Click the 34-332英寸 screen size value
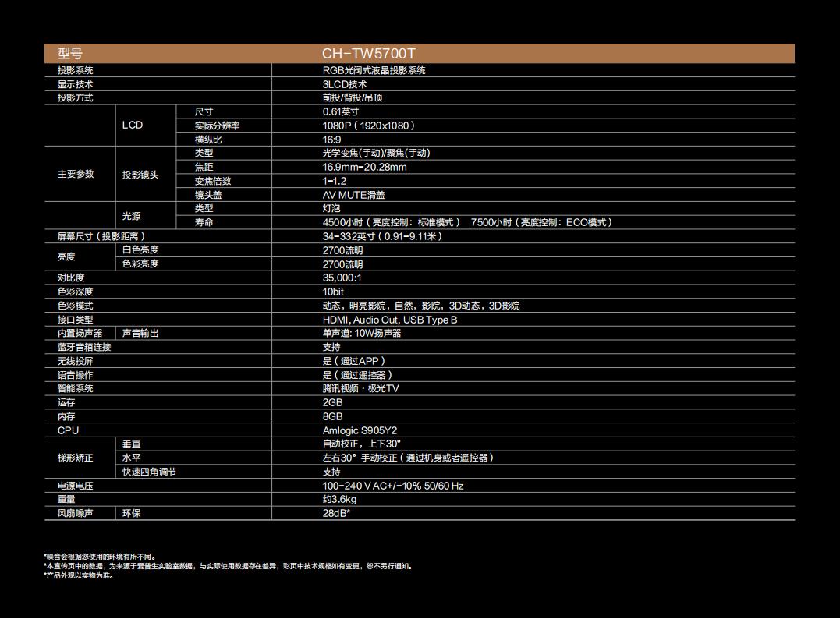Screen dimensions: 840x619 (382, 236)
